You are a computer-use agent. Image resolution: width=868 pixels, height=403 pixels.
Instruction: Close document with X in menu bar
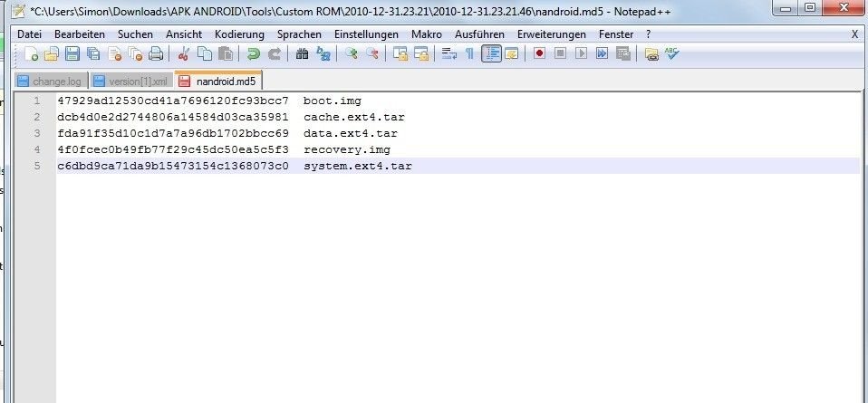[854, 34]
